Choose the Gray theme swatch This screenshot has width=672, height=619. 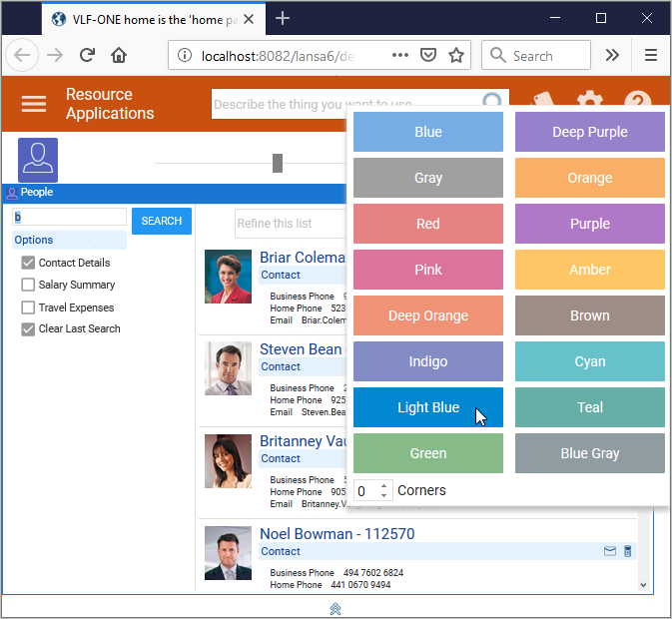pos(428,178)
